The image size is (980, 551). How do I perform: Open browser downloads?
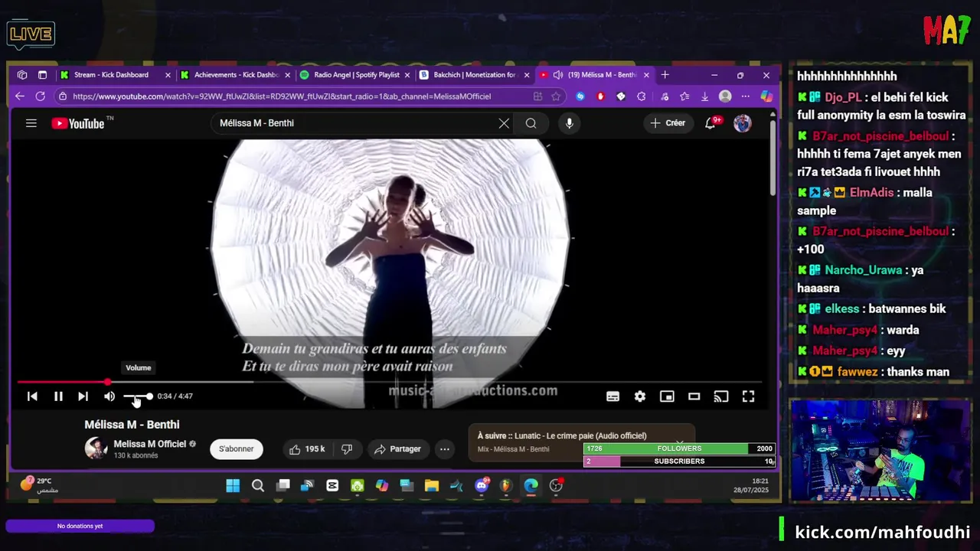pyautogui.click(x=704, y=96)
